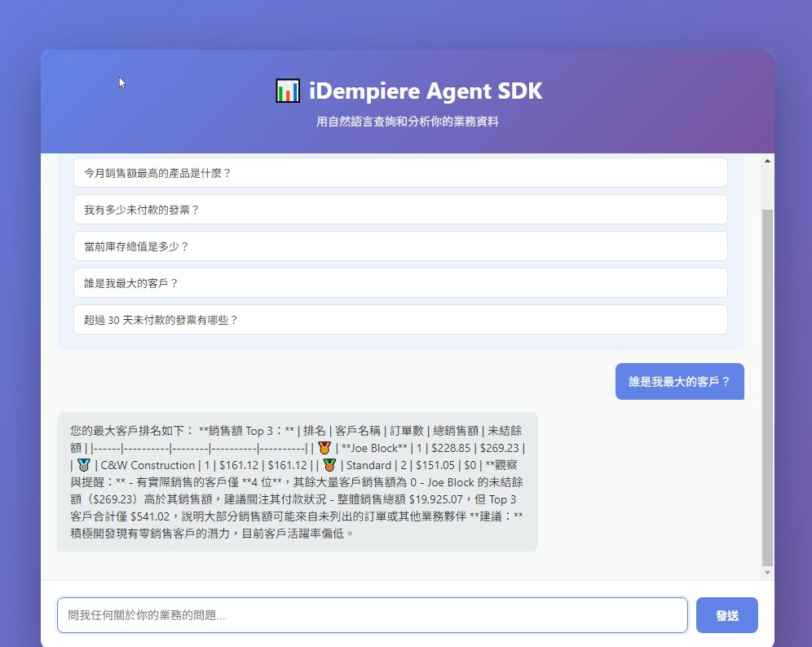Choose the 當前庫存總值是多少？ question

tap(399, 246)
